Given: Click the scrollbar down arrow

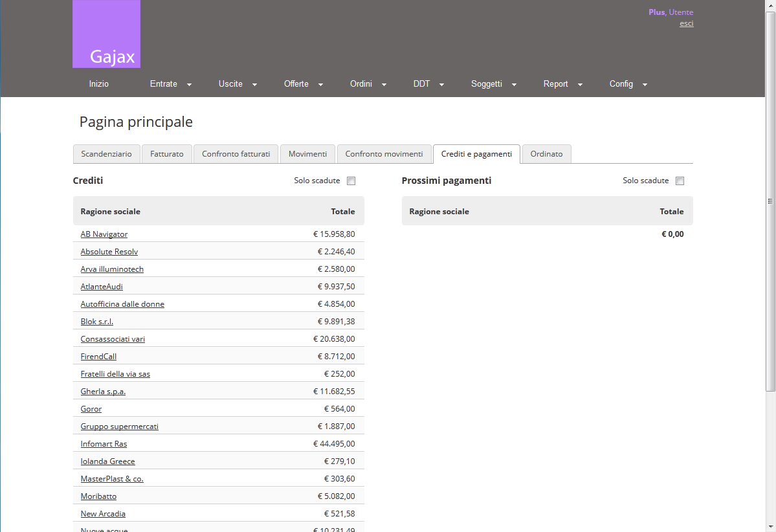Looking at the screenshot, I should tap(771, 527).
